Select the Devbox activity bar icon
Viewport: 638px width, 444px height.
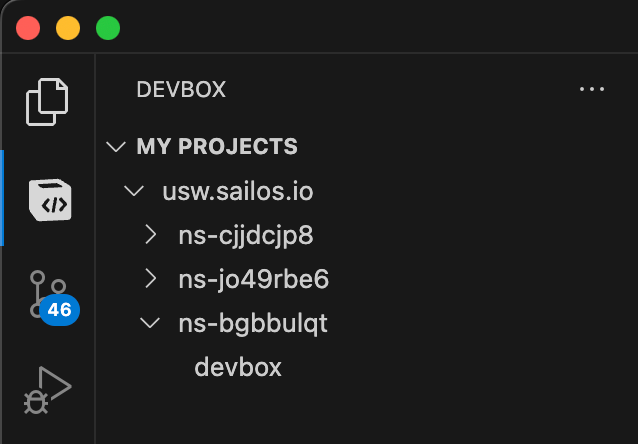[x=50, y=199]
